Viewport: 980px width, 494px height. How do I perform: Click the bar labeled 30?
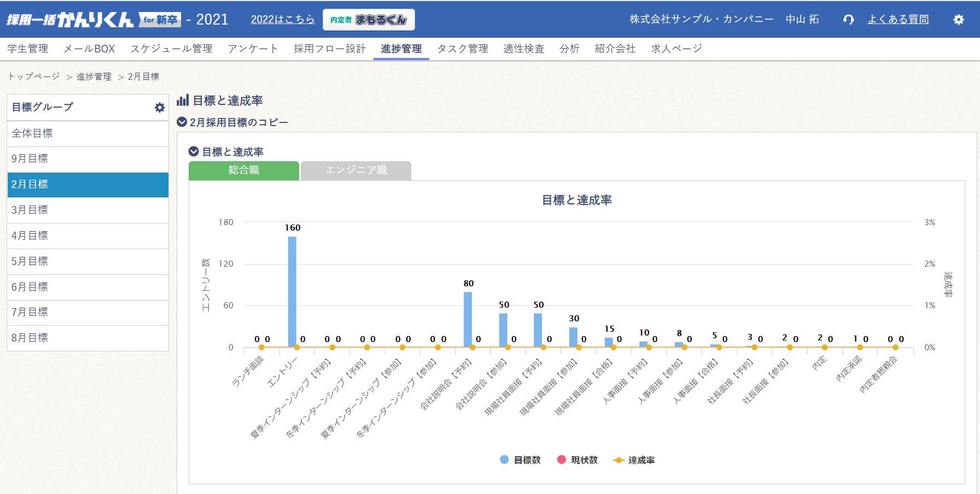click(573, 337)
